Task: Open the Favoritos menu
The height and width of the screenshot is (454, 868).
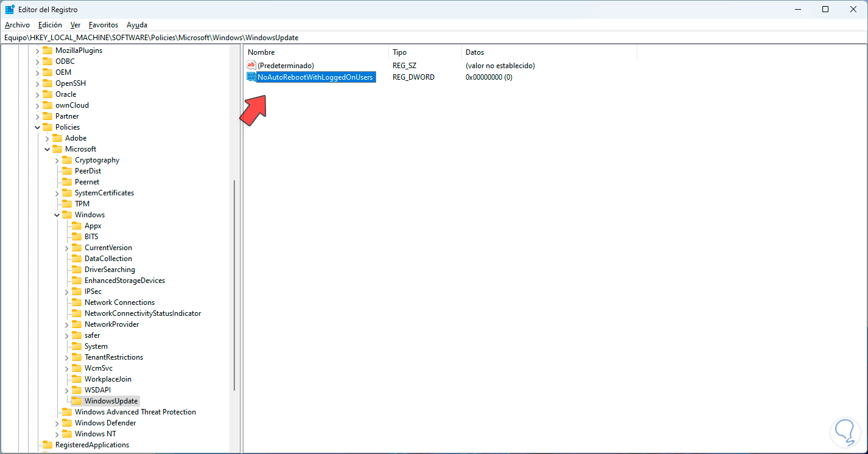Action: [x=103, y=25]
